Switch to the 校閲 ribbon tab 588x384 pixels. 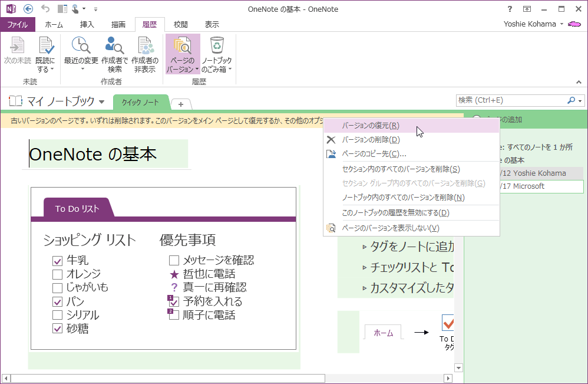(180, 24)
